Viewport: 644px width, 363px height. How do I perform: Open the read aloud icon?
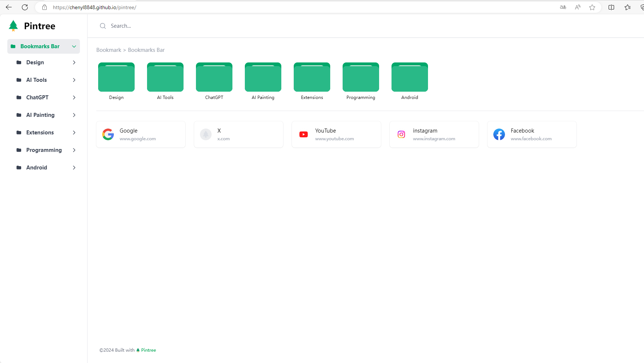pos(578,7)
